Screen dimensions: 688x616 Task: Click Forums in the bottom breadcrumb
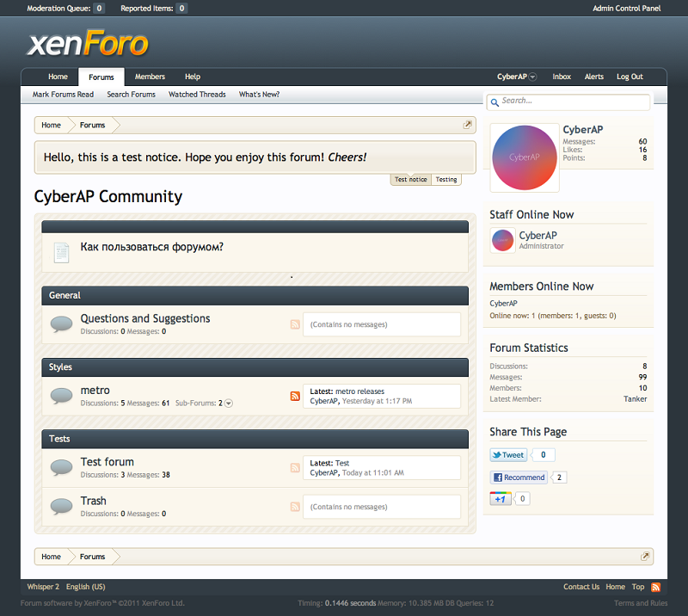[x=92, y=557]
